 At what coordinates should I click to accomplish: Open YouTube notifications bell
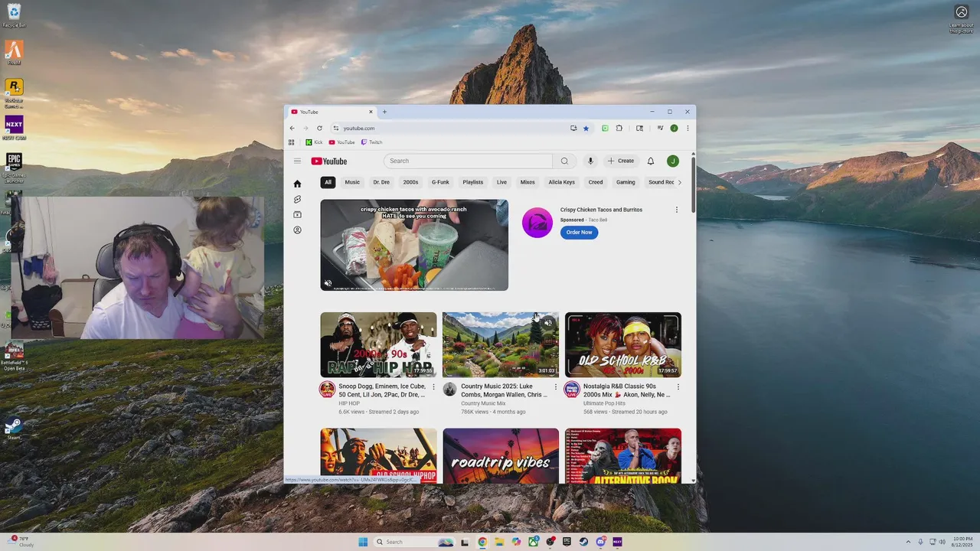[651, 161]
